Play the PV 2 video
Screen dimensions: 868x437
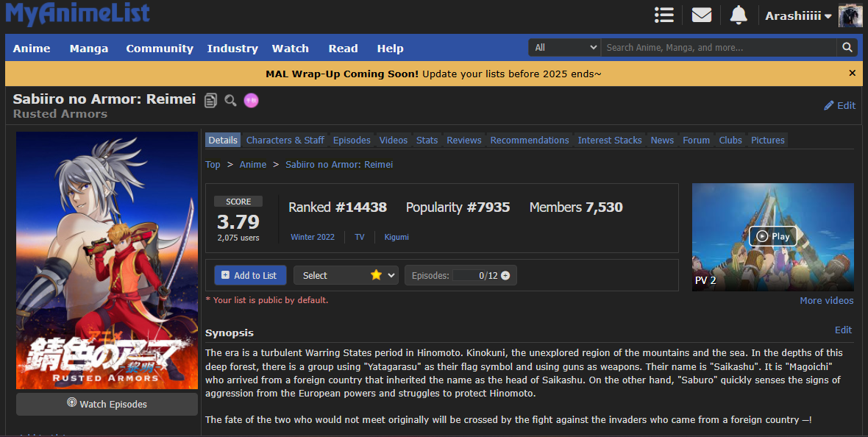coord(773,236)
